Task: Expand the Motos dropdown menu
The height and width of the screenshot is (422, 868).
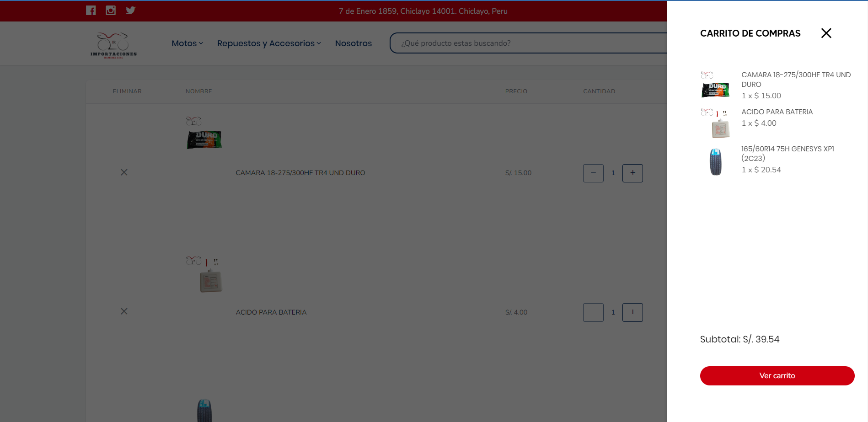Action: click(x=187, y=43)
